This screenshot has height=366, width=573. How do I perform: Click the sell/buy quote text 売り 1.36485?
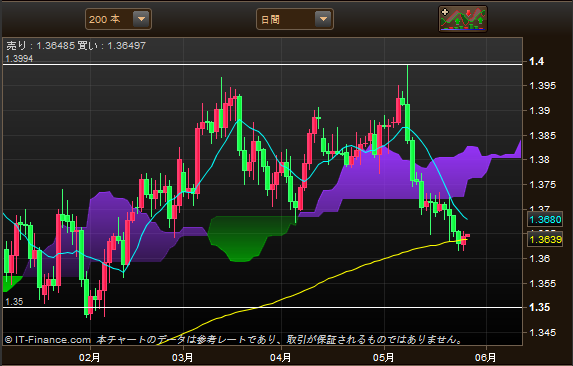coord(41,46)
